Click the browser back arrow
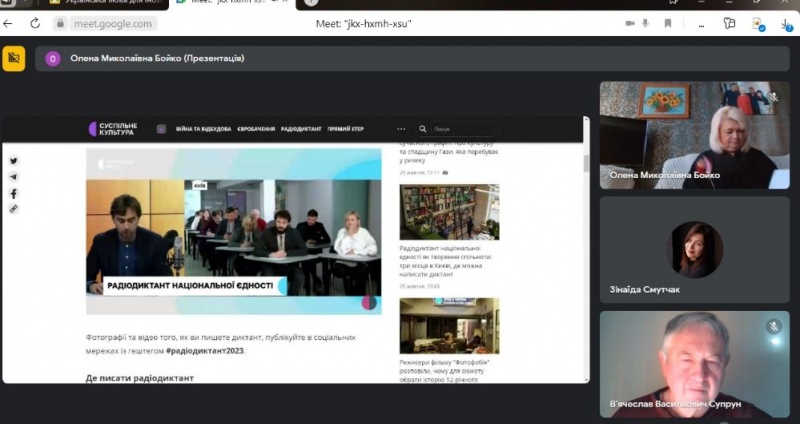The width and height of the screenshot is (800, 424). tap(9, 23)
